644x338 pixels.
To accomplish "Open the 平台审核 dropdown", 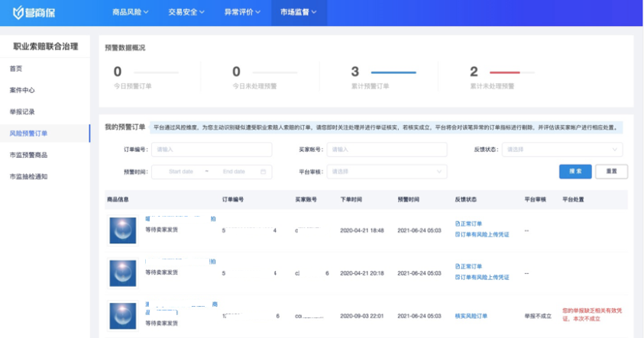I will [x=387, y=172].
